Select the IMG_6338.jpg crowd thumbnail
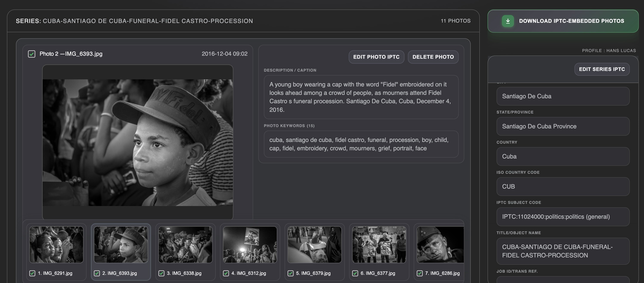This screenshot has width=644, height=283. click(185, 245)
